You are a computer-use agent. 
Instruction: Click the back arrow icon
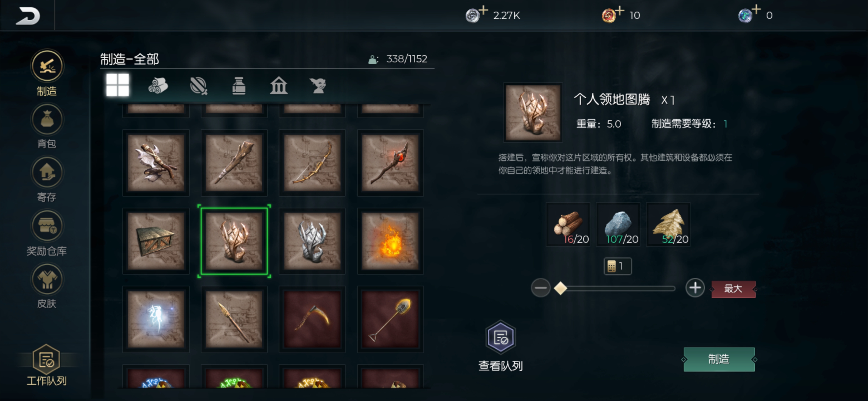coord(28,16)
